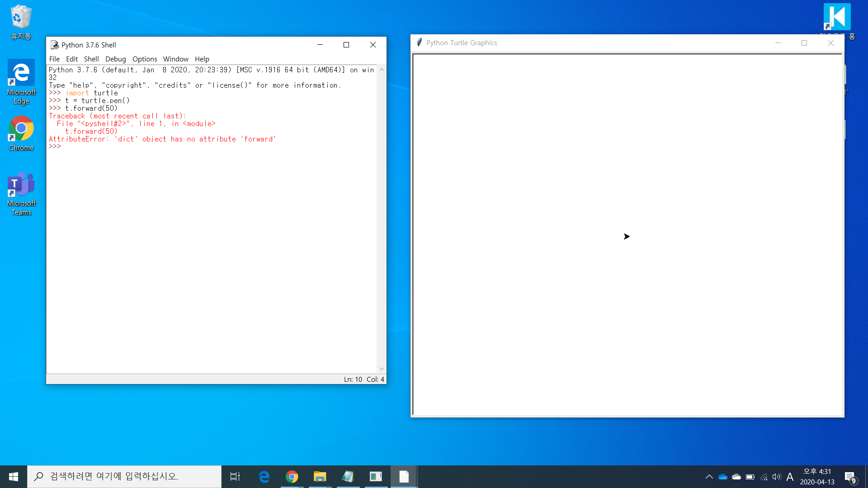Open the Help menu in IDLE
The height and width of the screenshot is (488, 868).
pos(202,59)
